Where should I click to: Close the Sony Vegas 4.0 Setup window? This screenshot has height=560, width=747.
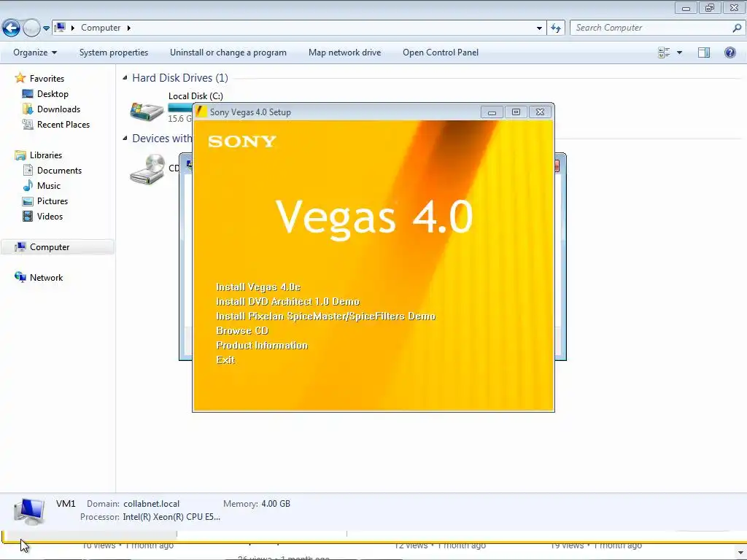click(x=540, y=112)
